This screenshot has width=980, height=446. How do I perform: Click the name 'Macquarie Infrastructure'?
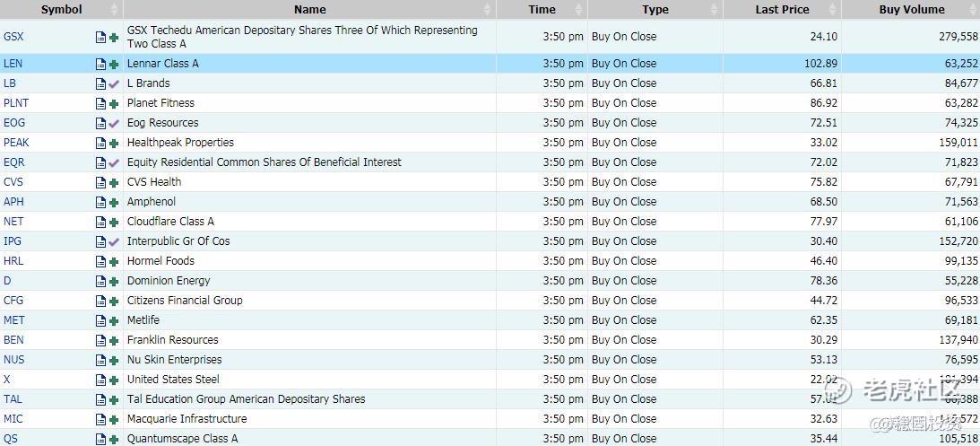(186, 419)
